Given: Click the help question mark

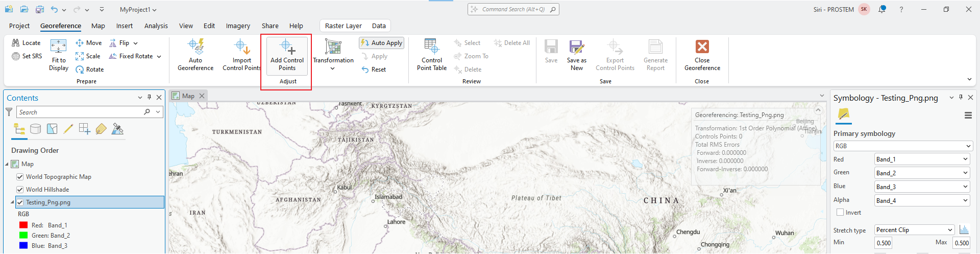Looking at the screenshot, I should [x=901, y=9].
